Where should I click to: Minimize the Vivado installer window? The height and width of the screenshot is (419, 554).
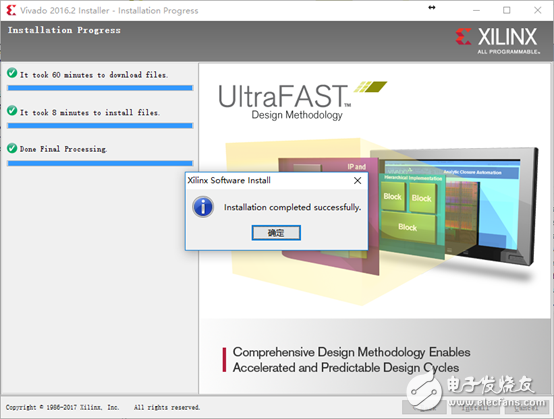(476, 10)
